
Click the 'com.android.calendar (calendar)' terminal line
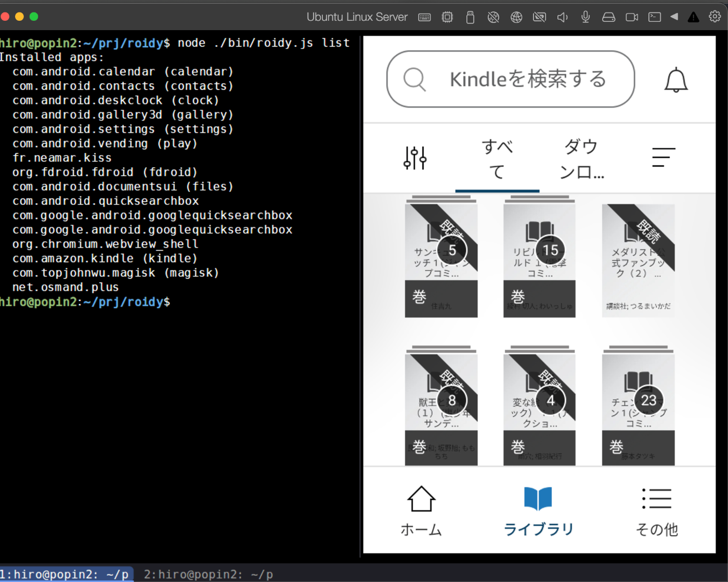[123, 72]
